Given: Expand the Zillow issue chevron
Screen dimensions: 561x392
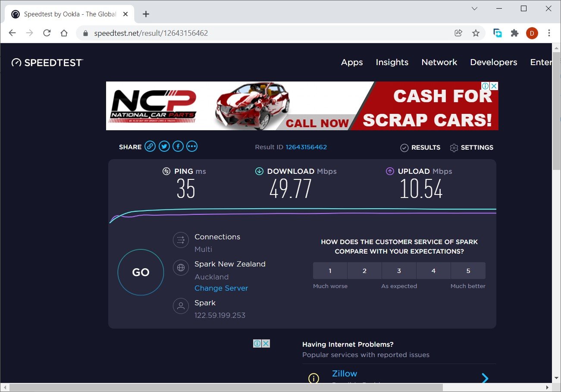Looking at the screenshot, I should coord(485,378).
